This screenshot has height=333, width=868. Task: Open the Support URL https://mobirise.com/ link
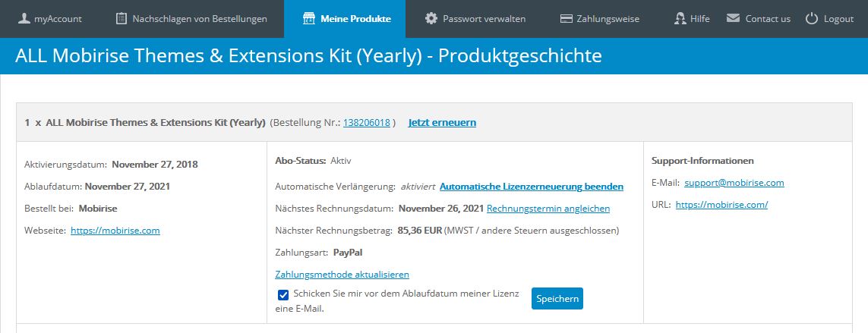point(721,205)
